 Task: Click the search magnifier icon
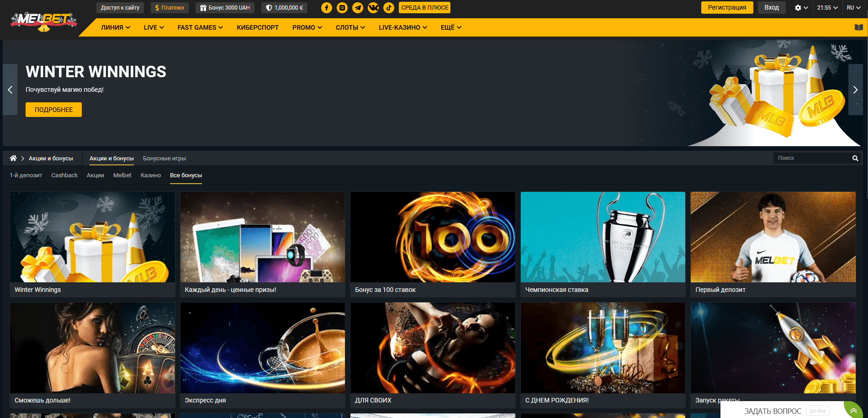pos(855,158)
